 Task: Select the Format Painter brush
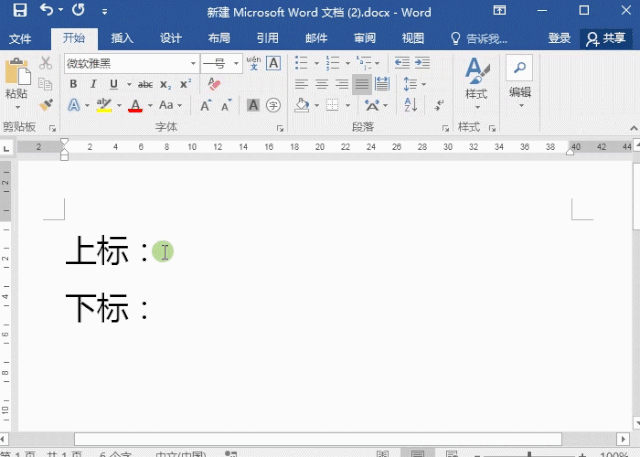(46, 105)
